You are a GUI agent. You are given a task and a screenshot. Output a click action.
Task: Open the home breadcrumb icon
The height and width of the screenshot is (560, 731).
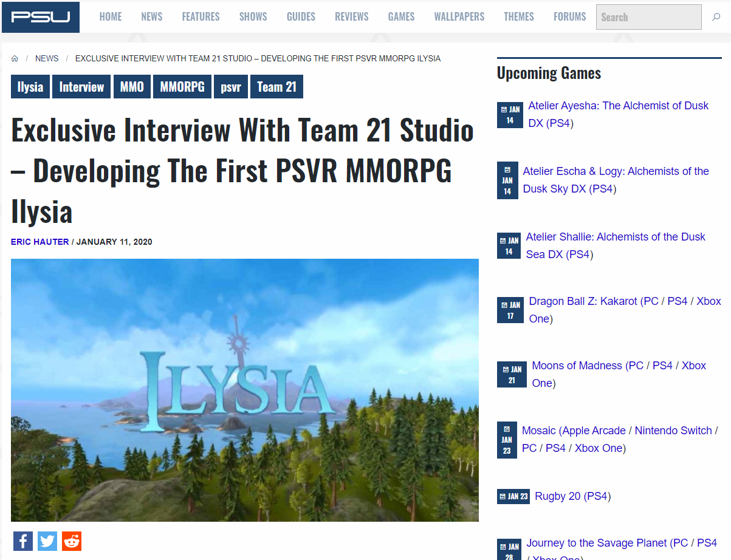pyautogui.click(x=15, y=59)
